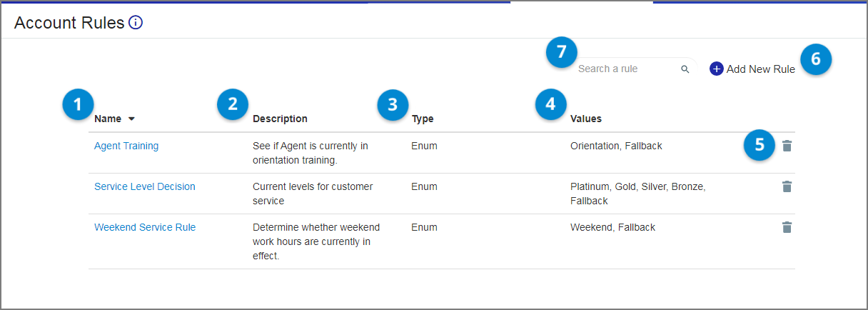This screenshot has height=310, width=868.
Task: Select the Values column header
Action: (586, 119)
